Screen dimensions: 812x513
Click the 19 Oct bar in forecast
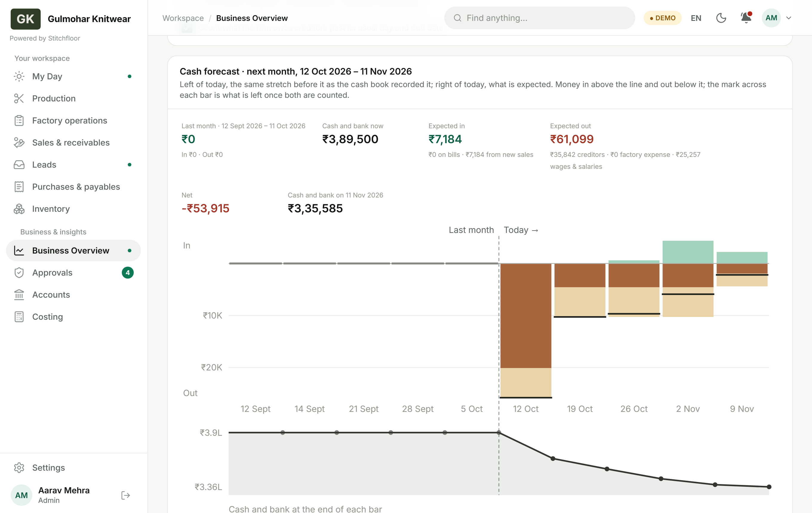580,290
